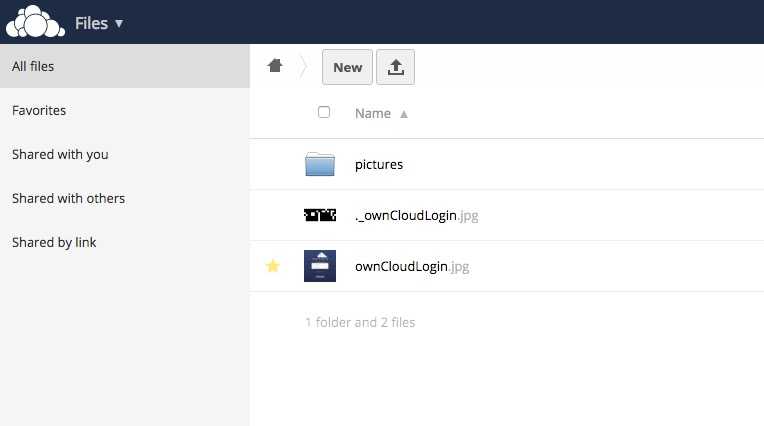Select All files in the sidebar
Screen dimensions: 764x426
click(x=33, y=67)
